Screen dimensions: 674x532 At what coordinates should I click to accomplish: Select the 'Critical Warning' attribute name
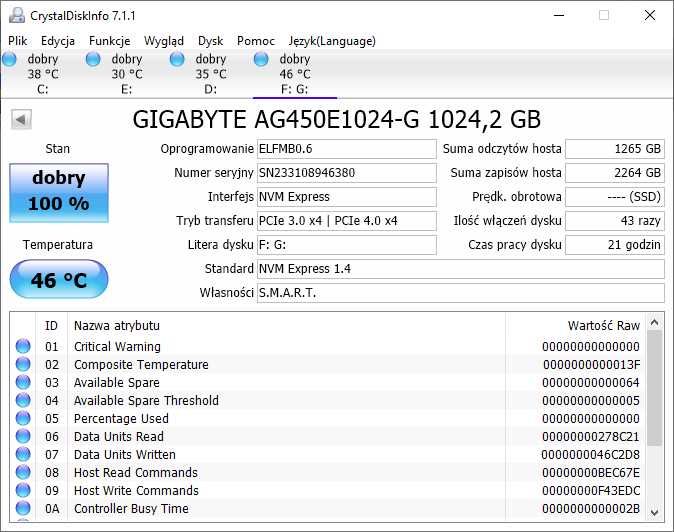coord(117,346)
